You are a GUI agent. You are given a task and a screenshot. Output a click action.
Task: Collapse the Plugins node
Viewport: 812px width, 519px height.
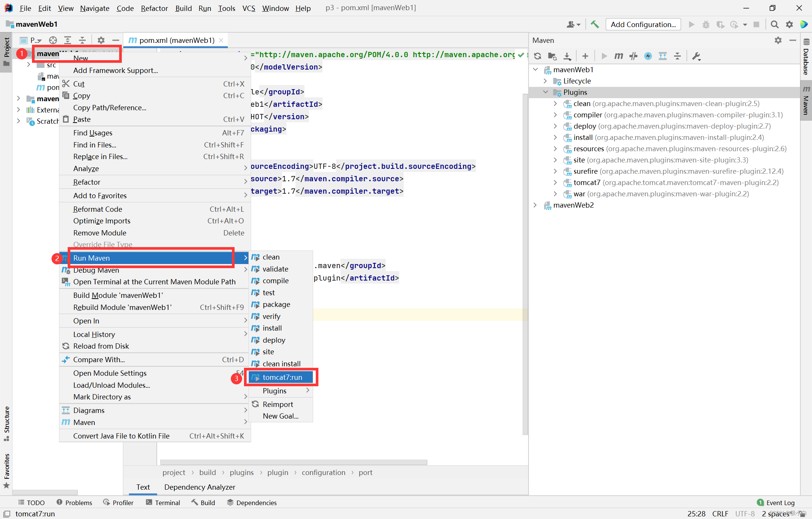(545, 92)
